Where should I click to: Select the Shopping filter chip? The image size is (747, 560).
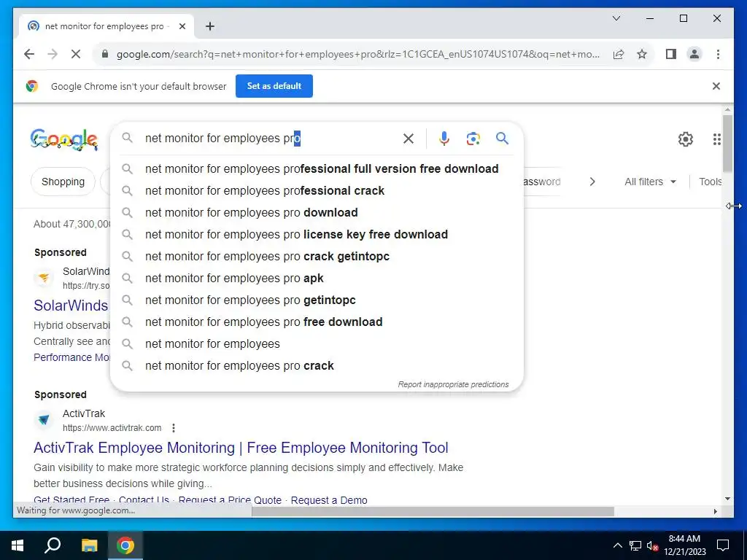63,182
